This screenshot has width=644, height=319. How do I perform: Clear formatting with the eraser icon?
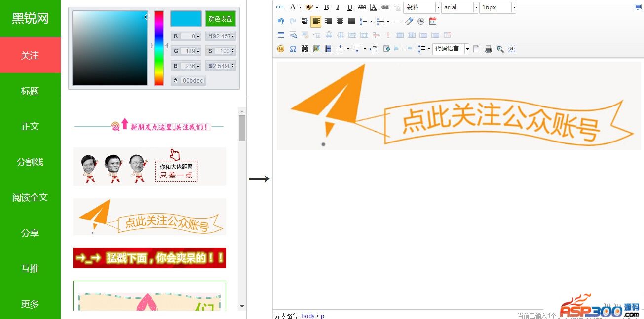409,21
